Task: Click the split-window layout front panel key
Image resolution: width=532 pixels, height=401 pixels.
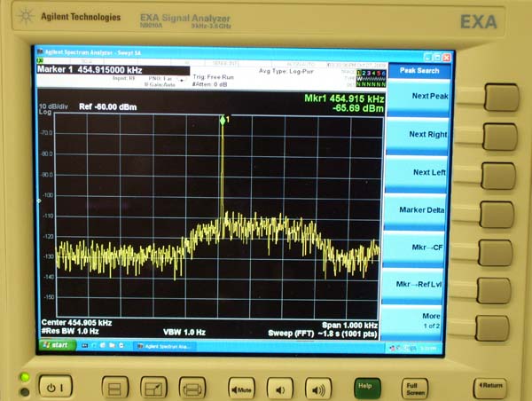Action: coord(115,388)
